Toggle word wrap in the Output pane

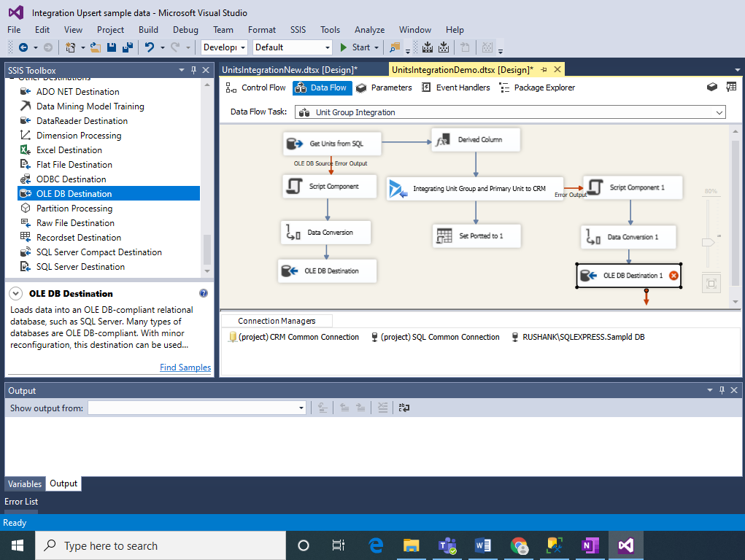click(x=404, y=408)
